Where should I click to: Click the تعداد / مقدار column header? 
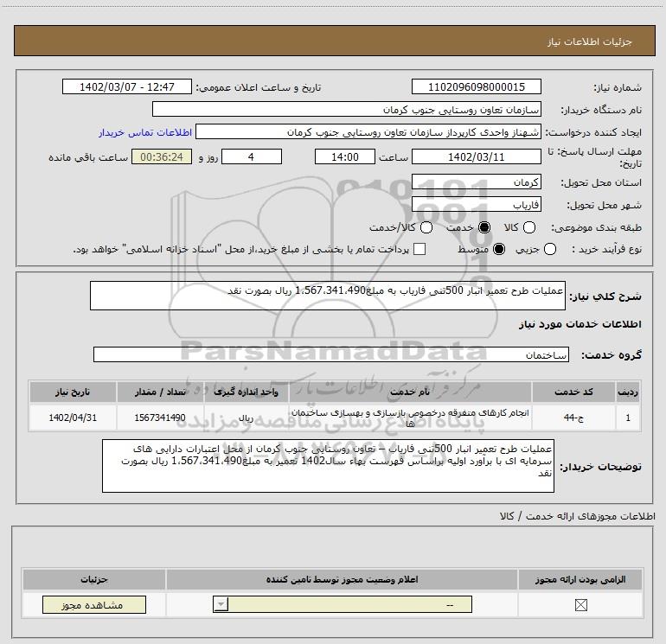[x=160, y=392]
